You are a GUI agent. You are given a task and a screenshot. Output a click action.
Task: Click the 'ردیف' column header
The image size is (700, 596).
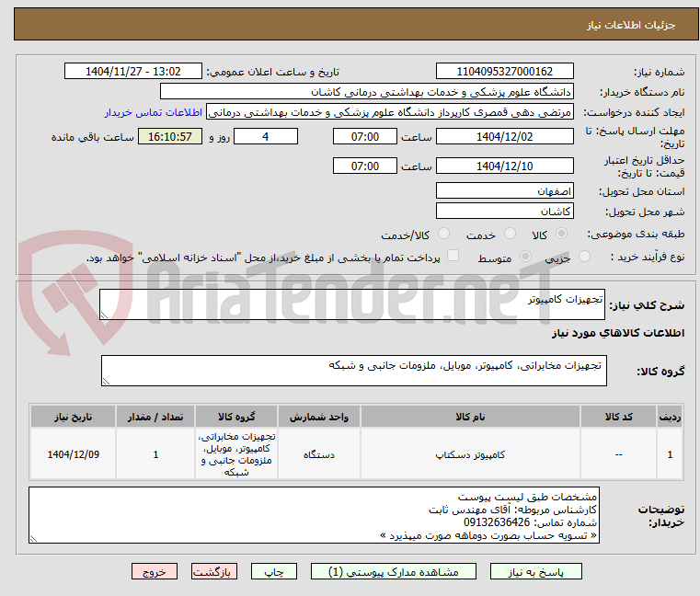tap(670, 417)
